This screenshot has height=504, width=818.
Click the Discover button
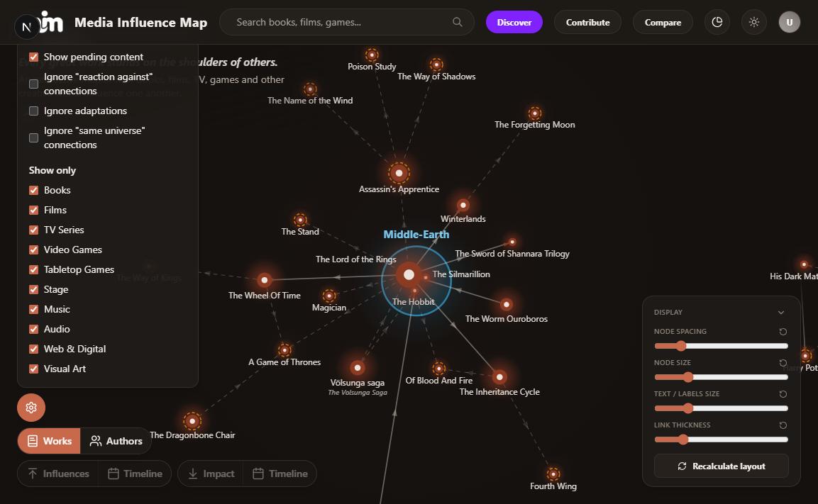tap(514, 22)
